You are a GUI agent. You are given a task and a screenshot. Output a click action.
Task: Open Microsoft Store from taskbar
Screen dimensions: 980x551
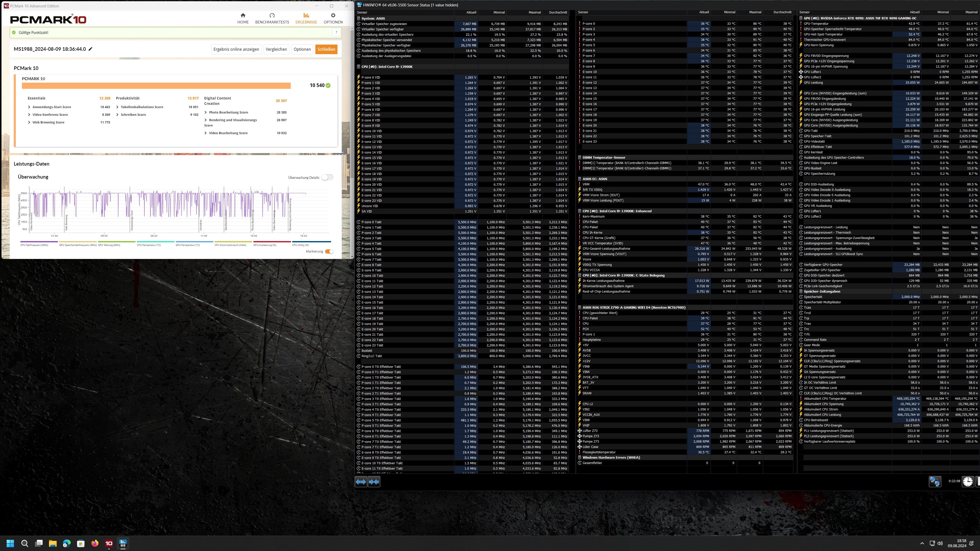tap(81, 543)
